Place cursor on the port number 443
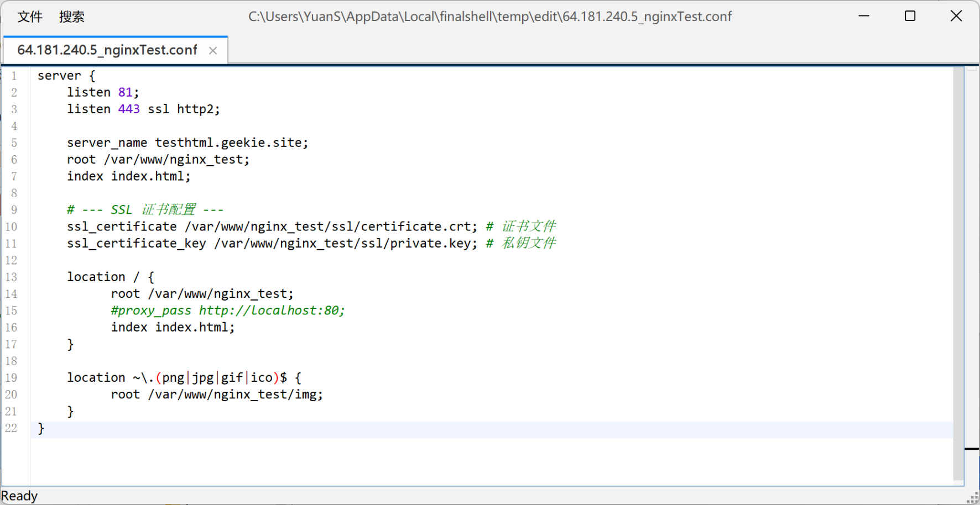Image resolution: width=980 pixels, height=505 pixels. pyautogui.click(x=129, y=109)
